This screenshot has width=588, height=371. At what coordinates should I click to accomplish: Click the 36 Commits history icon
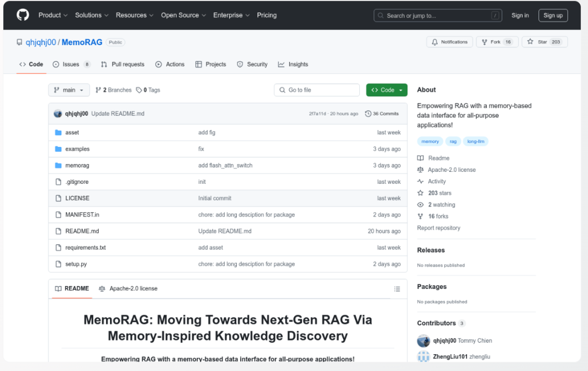pyautogui.click(x=368, y=114)
